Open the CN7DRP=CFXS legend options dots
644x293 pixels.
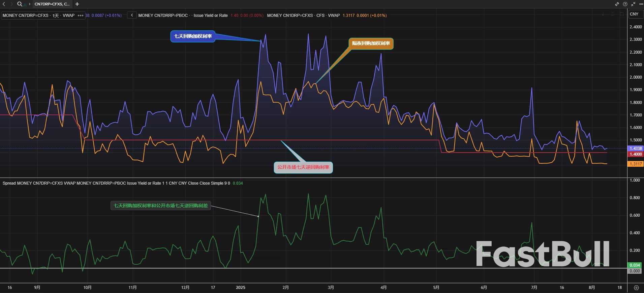pyautogui.click(x=81, y=16)
